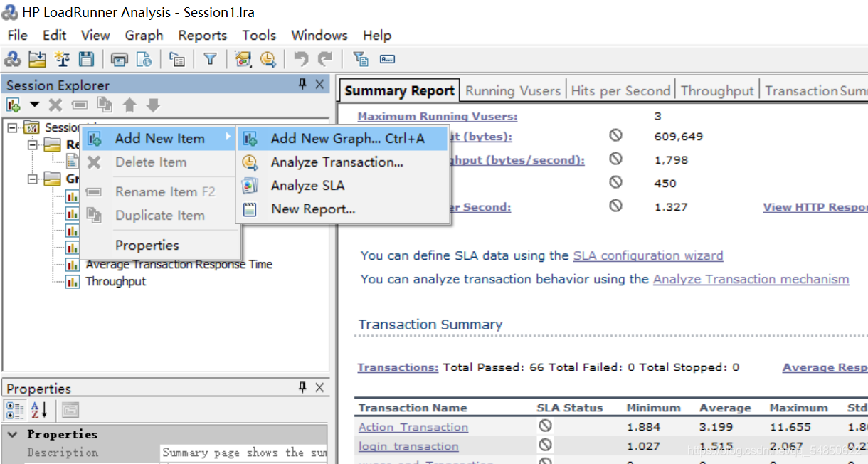Switch to the Throughput tab
The height and width of the screenshot is (464, 868).
(716, 90)
